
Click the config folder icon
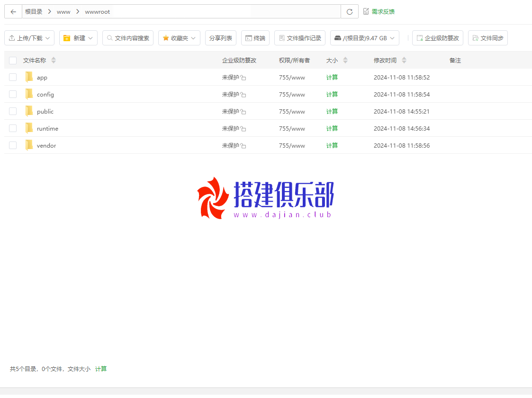[x=29, y=94]
